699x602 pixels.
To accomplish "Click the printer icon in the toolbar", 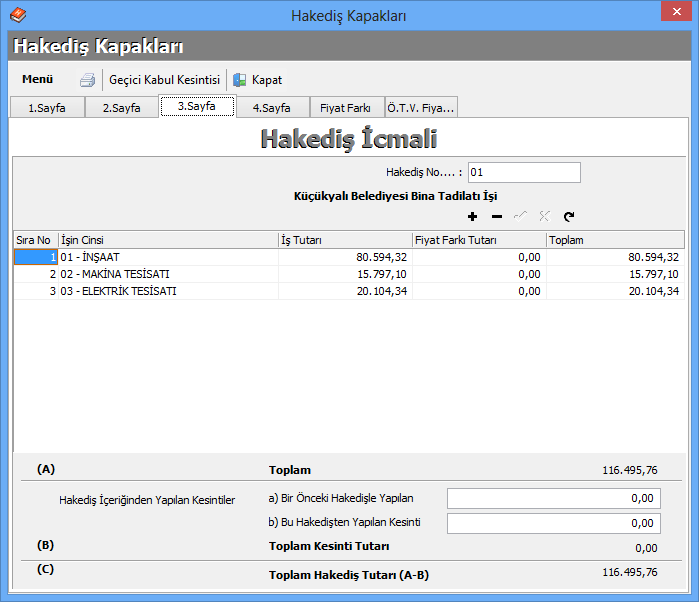I will coord(88,80).
